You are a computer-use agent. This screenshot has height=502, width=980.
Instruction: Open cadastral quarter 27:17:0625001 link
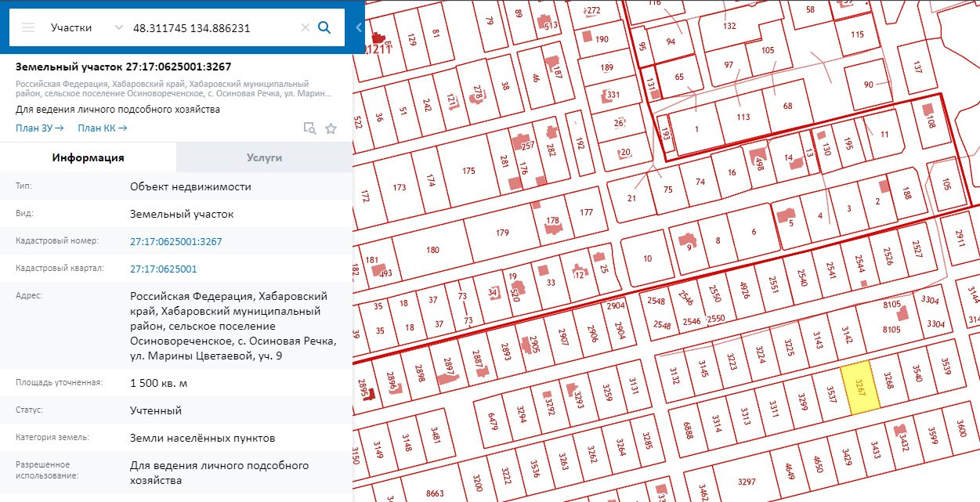(x=164, y=269)
